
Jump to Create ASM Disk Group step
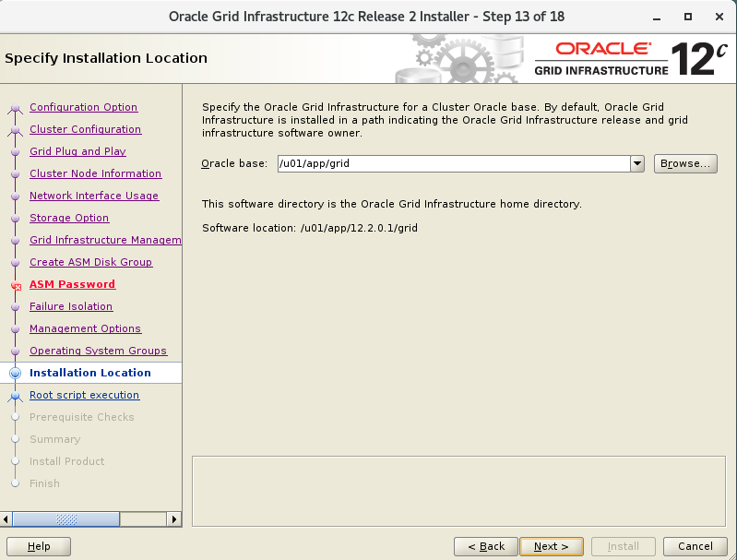pos(90,262)
